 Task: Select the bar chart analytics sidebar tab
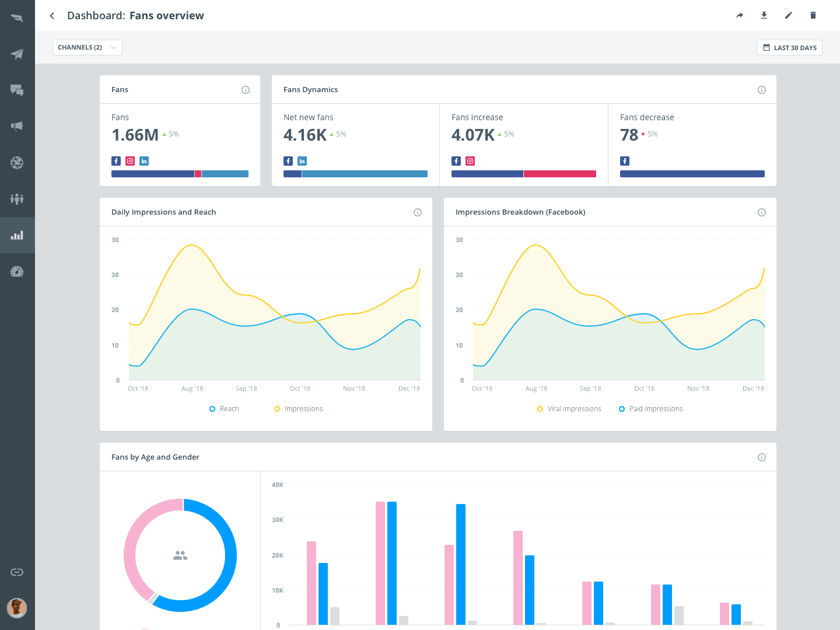tap(17, 235)
